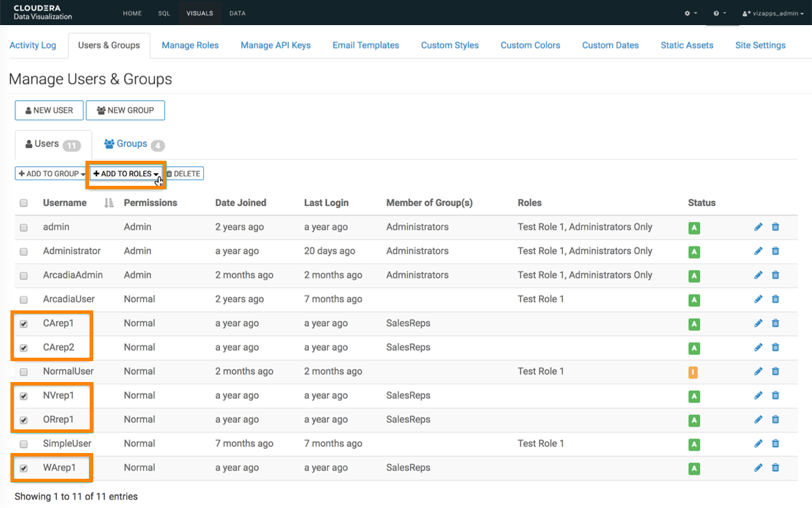
Task: Uncheck the CArep1 row checkbox
Action: 24,323
